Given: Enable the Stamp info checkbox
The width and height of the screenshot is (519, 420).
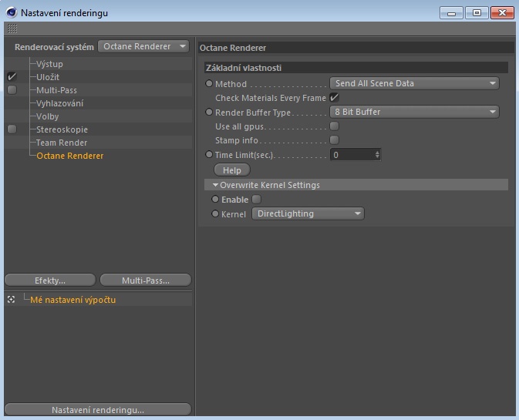Looking at the screenshot, I should pyautogui.click(x=335, y=140).
